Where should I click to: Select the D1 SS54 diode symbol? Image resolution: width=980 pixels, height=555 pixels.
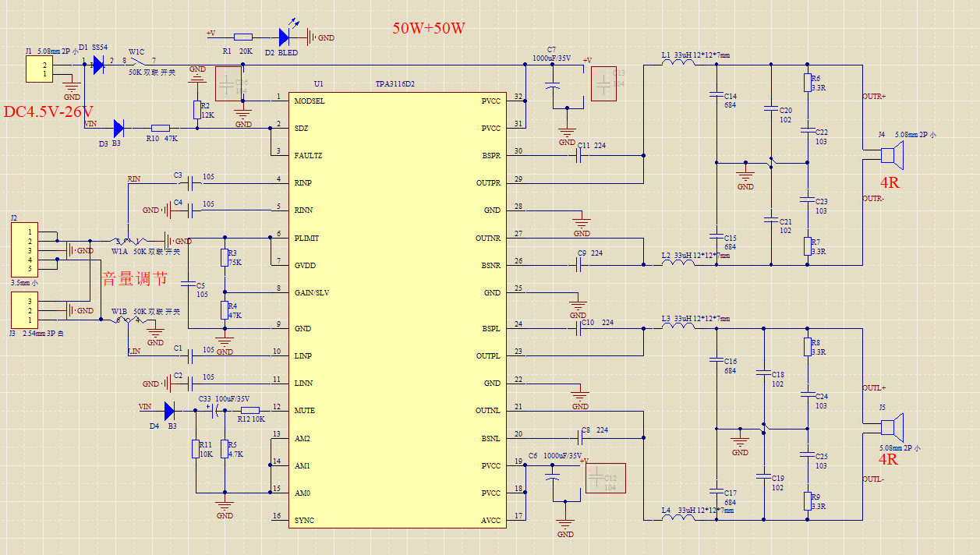coord(98,65)
